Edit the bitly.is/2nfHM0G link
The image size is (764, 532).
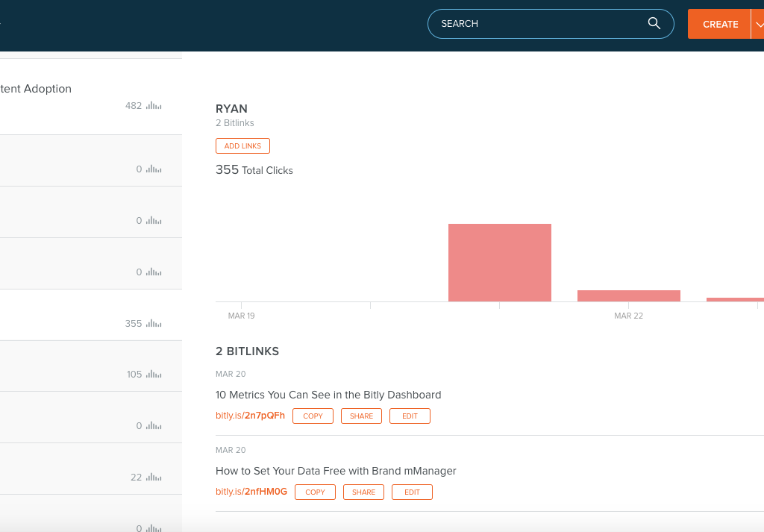(412, 492)
